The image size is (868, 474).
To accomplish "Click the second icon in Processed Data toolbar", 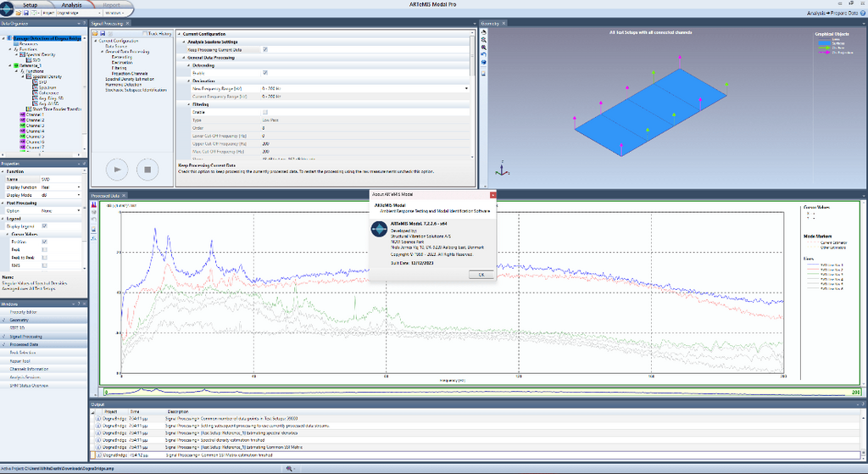I will (93, 212).
